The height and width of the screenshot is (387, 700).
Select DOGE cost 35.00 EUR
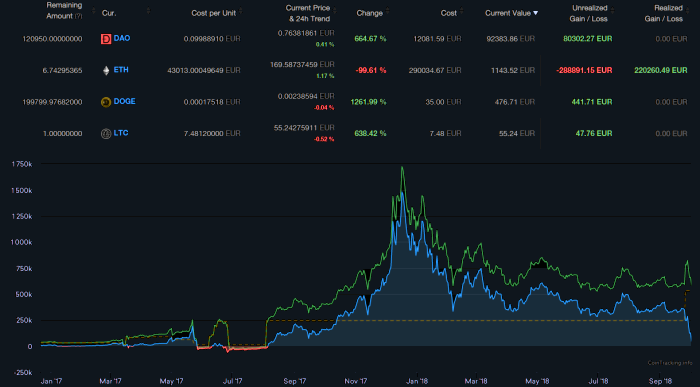click(443, 102)
